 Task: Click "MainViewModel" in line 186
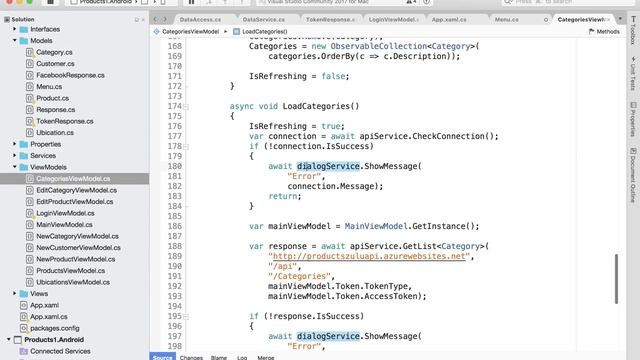click(x=376, y=226)
